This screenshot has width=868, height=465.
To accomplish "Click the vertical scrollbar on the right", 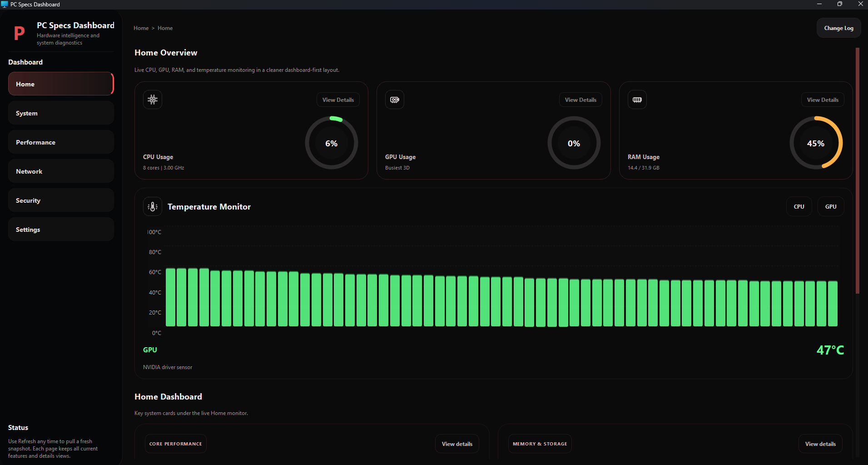I will point(857,170).
